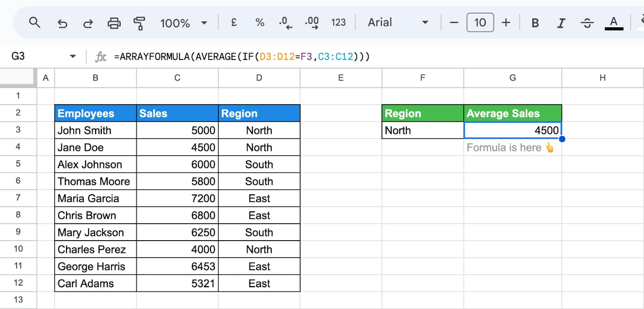
Task: Select the cell containing Jane Doe
Action: click(x=96, y=147)
